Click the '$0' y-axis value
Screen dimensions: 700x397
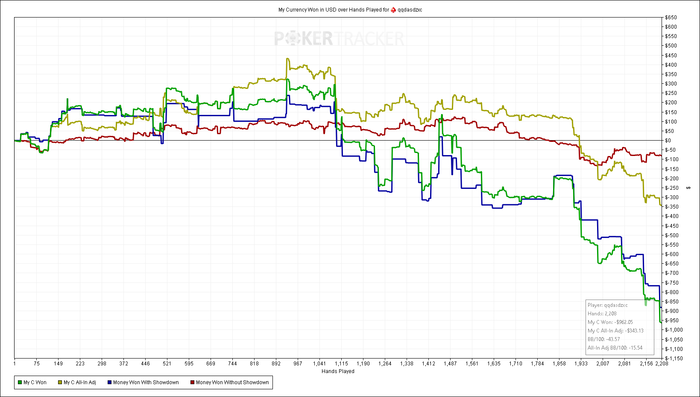[x=669, y=140]
